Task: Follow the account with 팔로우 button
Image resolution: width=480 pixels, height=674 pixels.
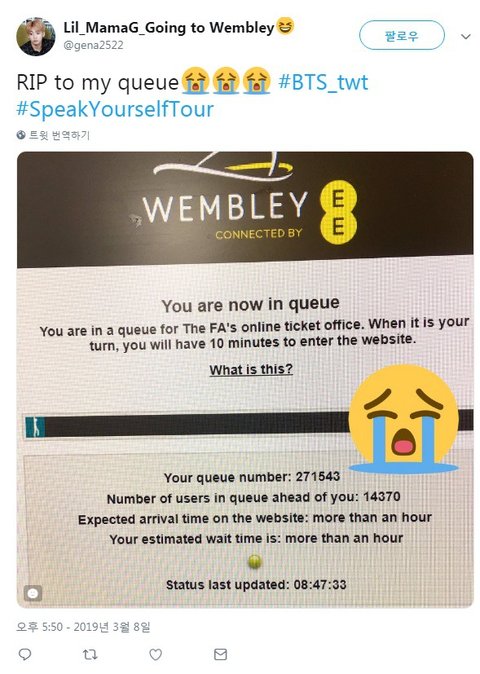Action: tap(401, 35)
